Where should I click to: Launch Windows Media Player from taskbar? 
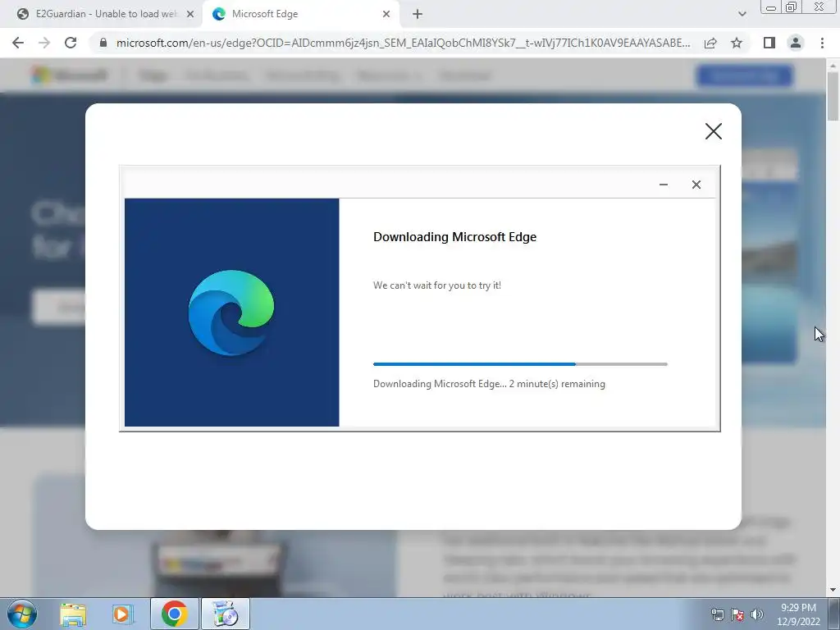click(122, 614)
